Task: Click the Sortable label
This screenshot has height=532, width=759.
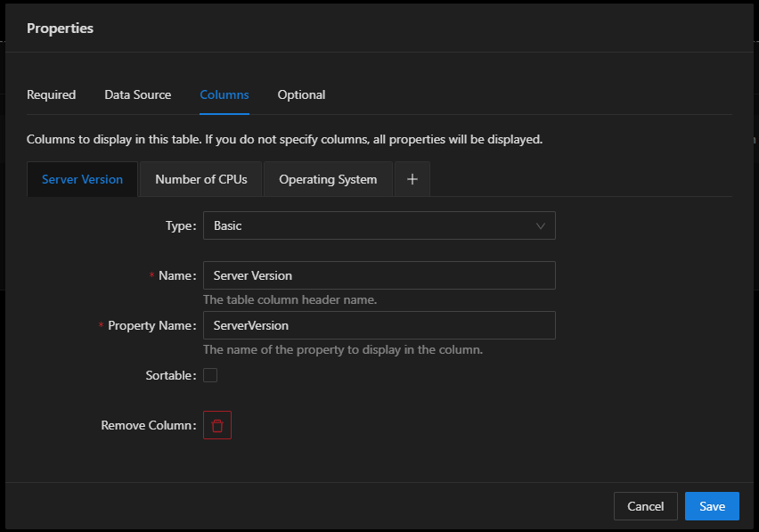Action: tap(171, 375)
